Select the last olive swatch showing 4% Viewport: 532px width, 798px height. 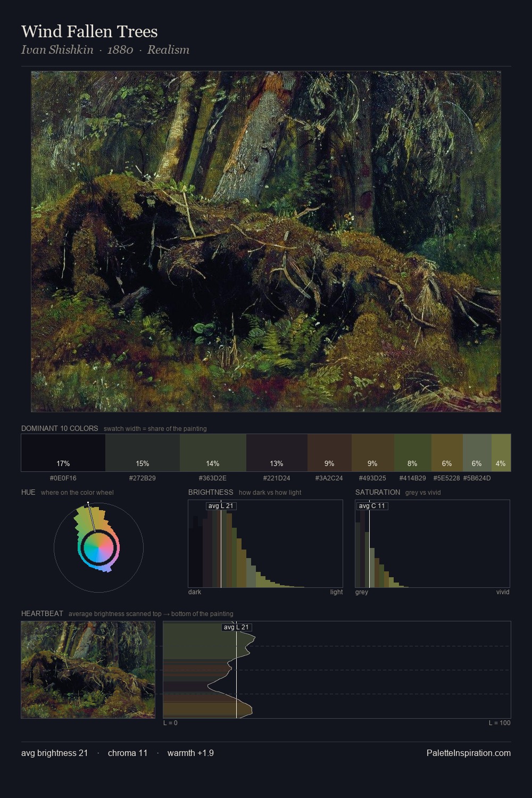[x=501, y=453]
